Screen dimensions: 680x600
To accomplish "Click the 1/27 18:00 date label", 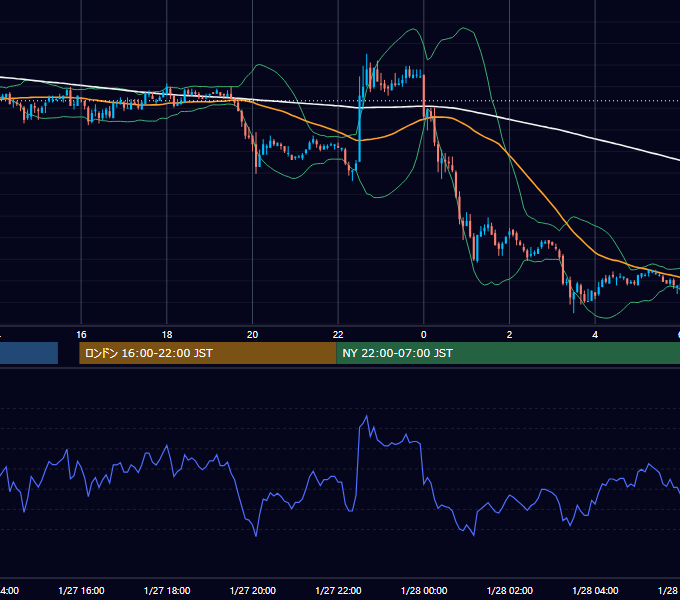I will tap(167, 590).
